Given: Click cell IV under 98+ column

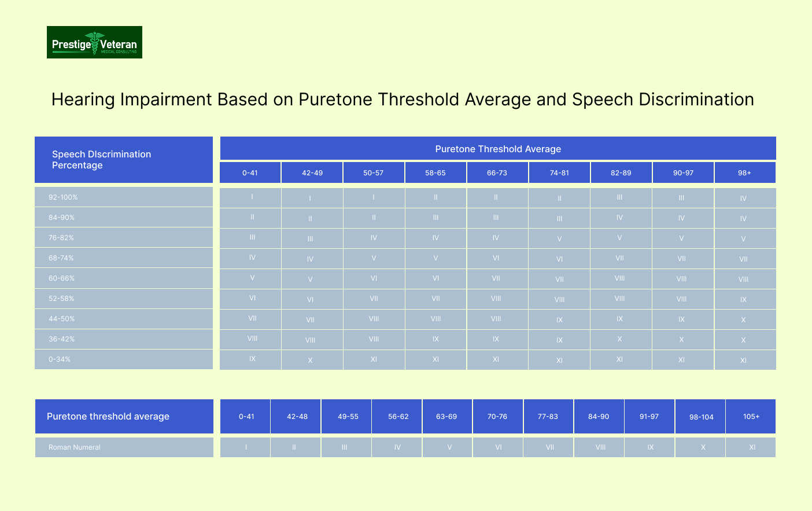Looking at the screenshot, I should click(744, 198).
